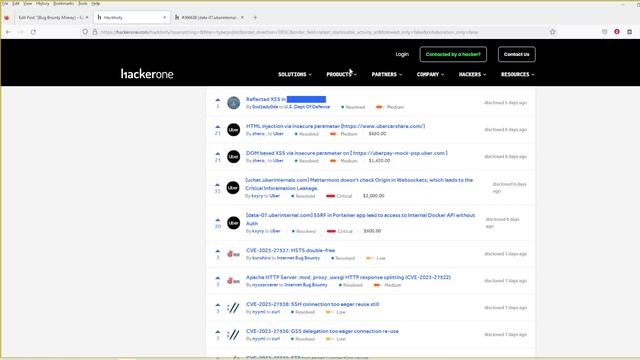The height and width of the screenshot is (360, 640).
Task: Click Uber avatar beside Mattermost report
Action: tap(233, 188)
